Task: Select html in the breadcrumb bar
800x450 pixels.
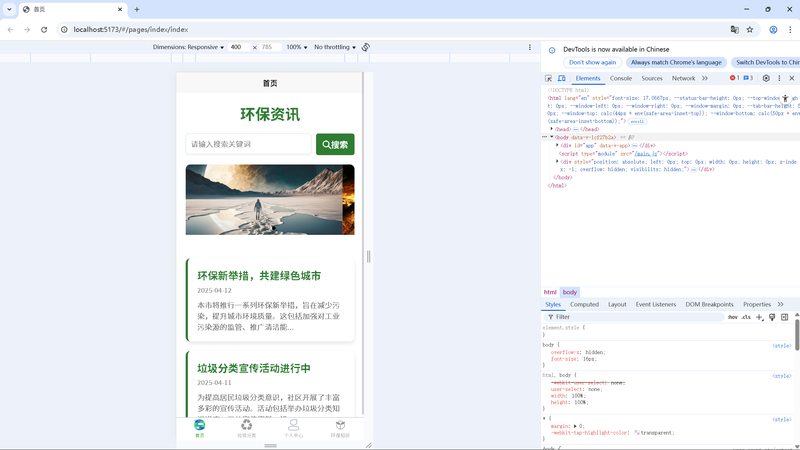Action: point(550,292)
